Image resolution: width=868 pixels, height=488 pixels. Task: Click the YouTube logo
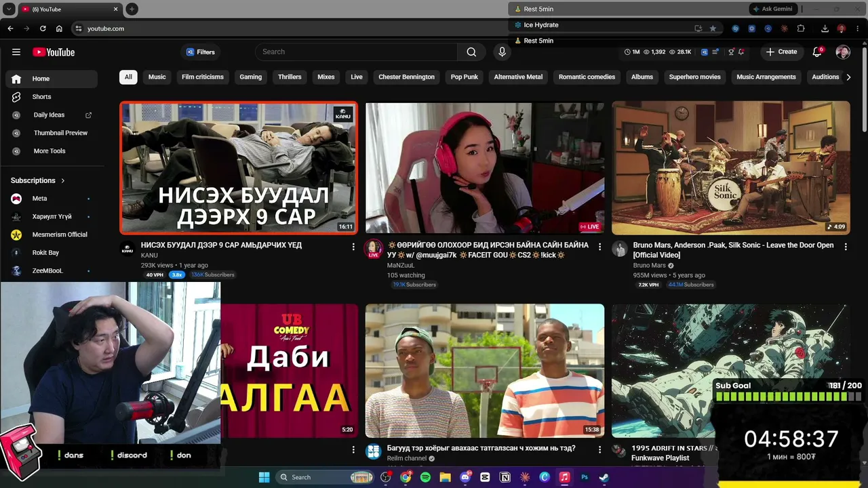54,52
